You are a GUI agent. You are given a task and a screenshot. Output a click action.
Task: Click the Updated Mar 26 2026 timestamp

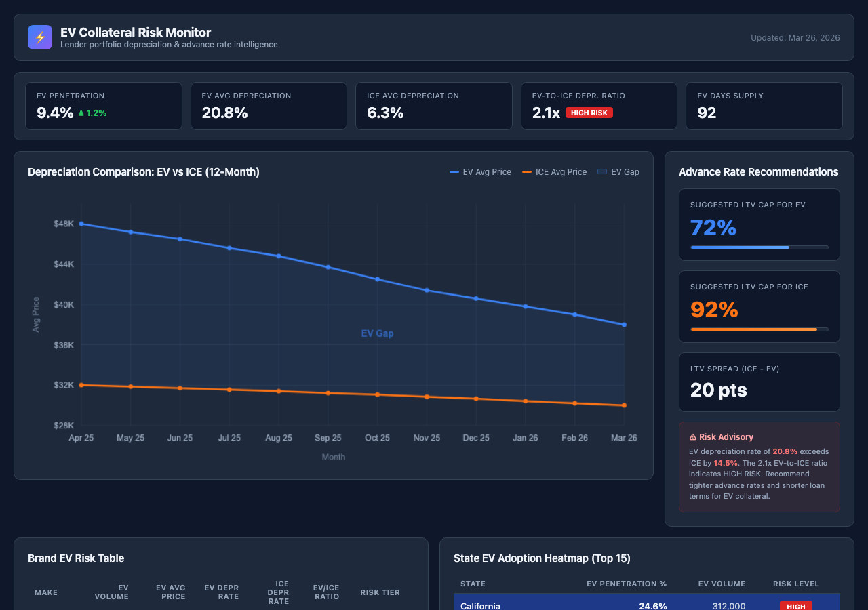coord(795,38)
